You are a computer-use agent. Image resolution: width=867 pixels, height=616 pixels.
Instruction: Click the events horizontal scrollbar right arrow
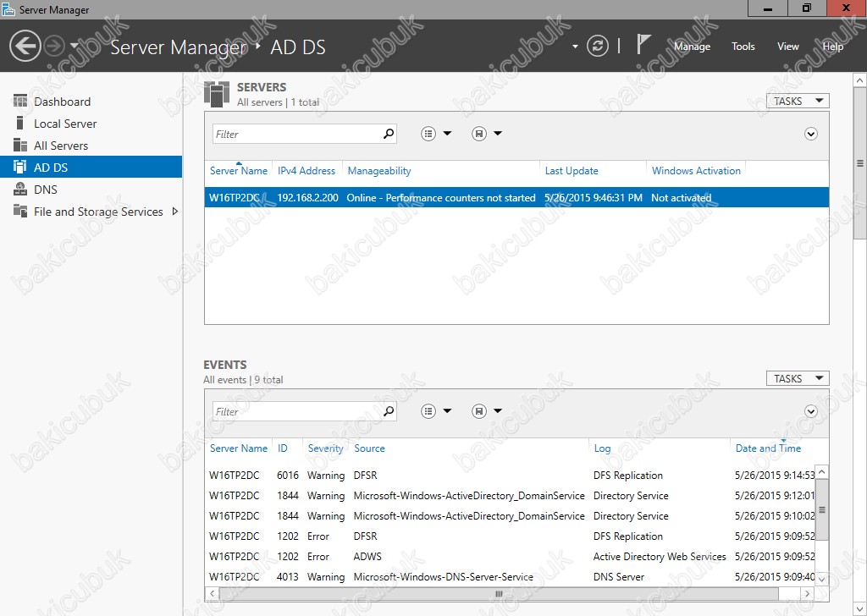[x=807, y=594]
